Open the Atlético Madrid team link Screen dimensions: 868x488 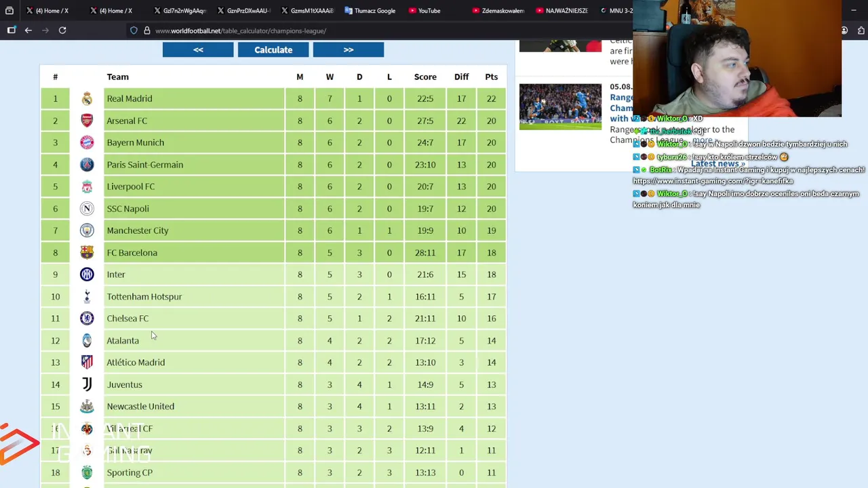click(136, 363)
